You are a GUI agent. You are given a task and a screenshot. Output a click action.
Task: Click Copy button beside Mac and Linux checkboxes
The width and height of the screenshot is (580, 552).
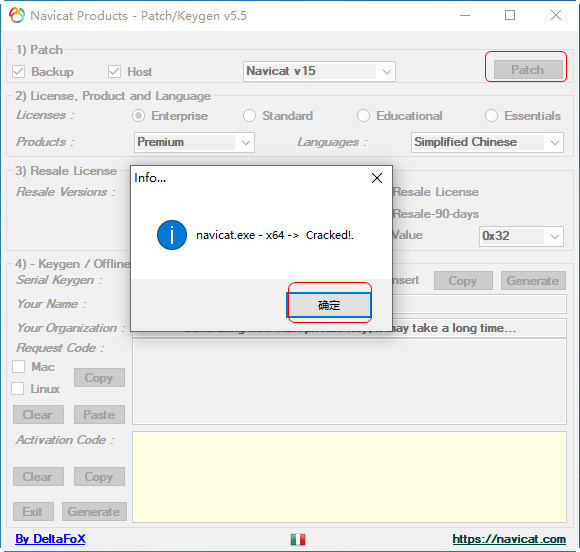click(99, 377)
